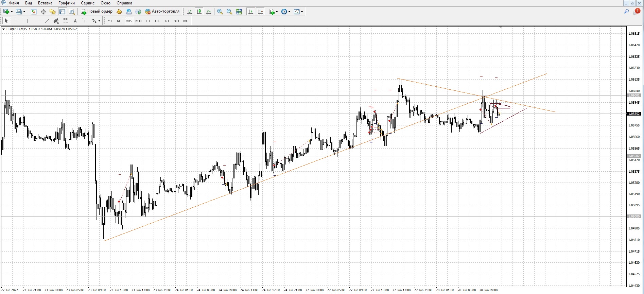Viewport: 644px width, 294px height.
Task: Click the Новый ордер button
Action: [97, 12]
